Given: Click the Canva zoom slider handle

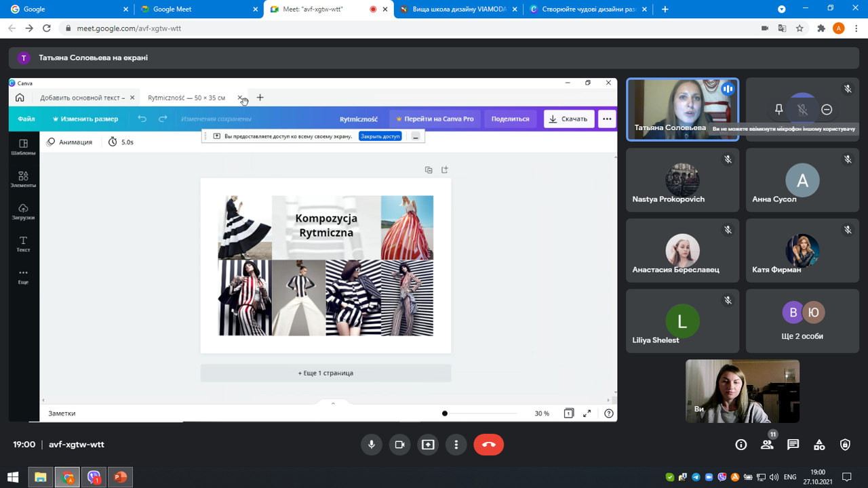Looking at the screenshot, I should [445, 413].
